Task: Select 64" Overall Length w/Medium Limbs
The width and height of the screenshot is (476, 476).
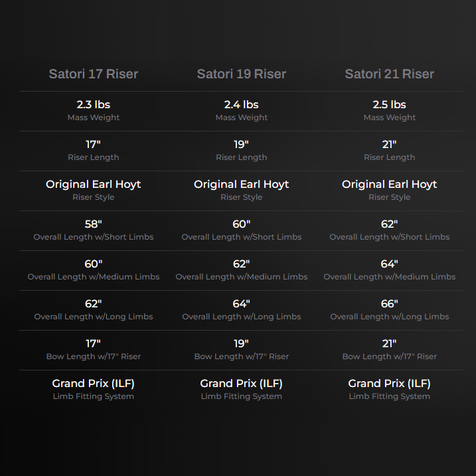Action: (x=390, y=264)
